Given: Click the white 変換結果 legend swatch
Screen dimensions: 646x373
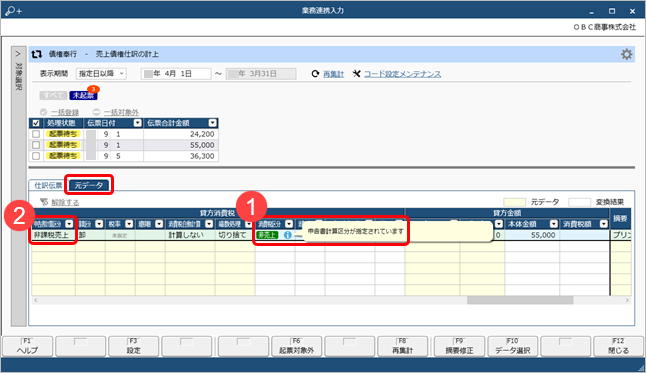Looking at the screenshot, I should (x=579, y=202).
